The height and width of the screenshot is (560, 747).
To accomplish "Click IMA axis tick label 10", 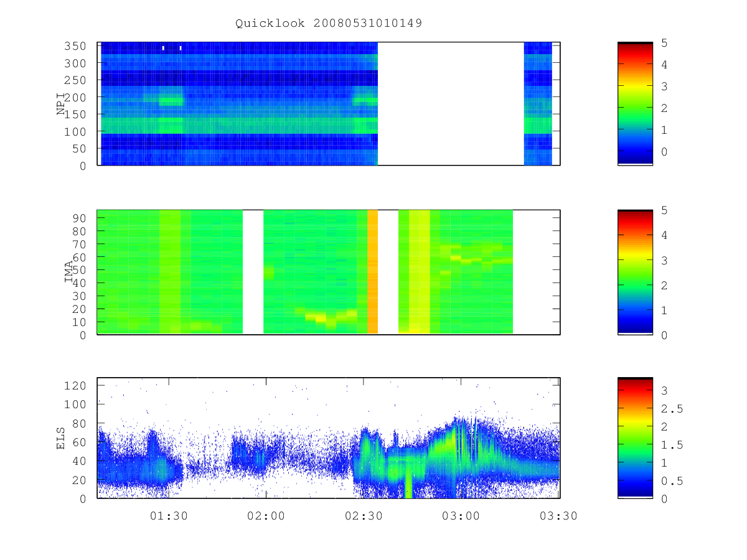I will click(80, 322).
